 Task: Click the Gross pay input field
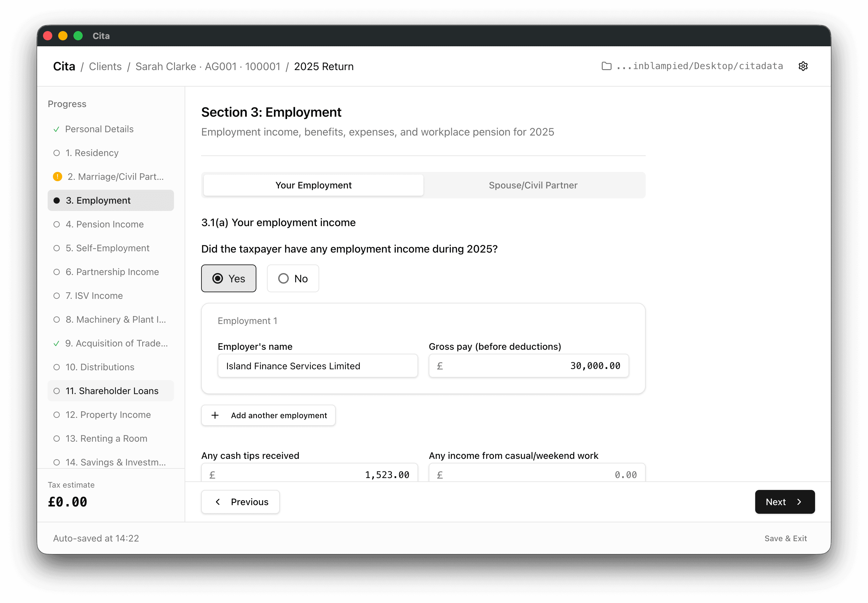click(529, 366)
